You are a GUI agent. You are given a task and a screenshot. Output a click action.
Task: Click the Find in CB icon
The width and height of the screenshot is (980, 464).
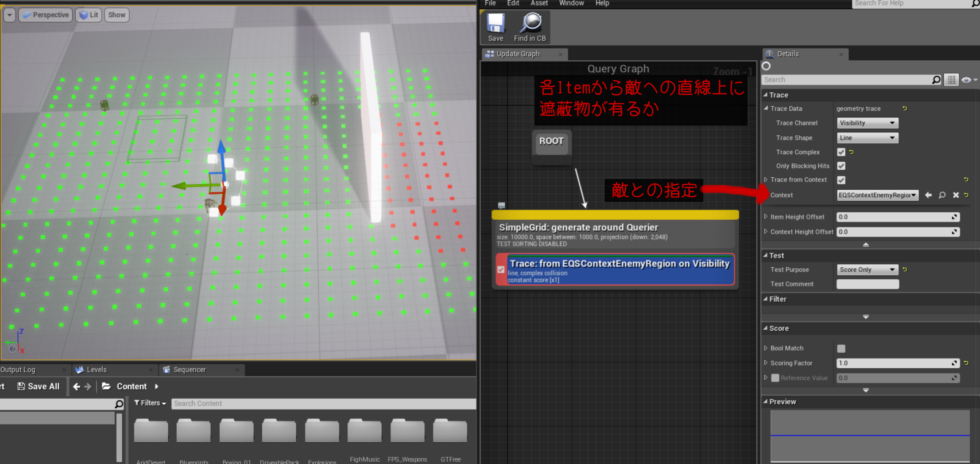(x=530, y=27)
